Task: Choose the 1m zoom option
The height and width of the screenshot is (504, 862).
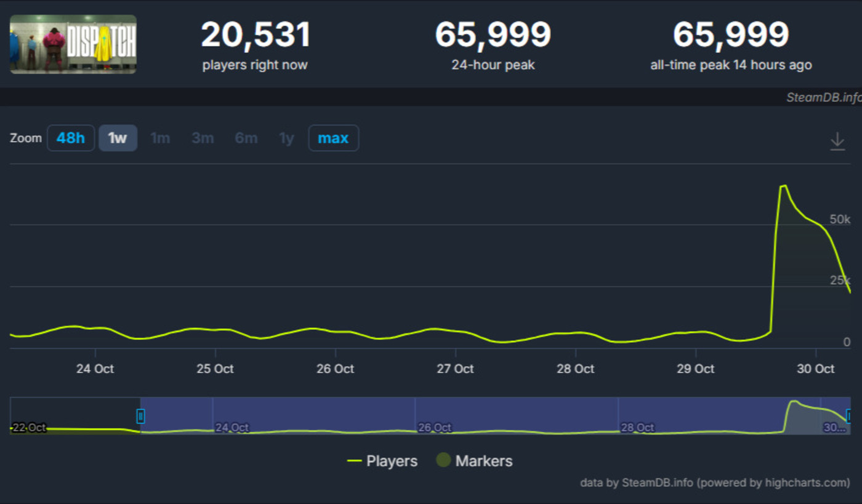Action: (160, 138)
